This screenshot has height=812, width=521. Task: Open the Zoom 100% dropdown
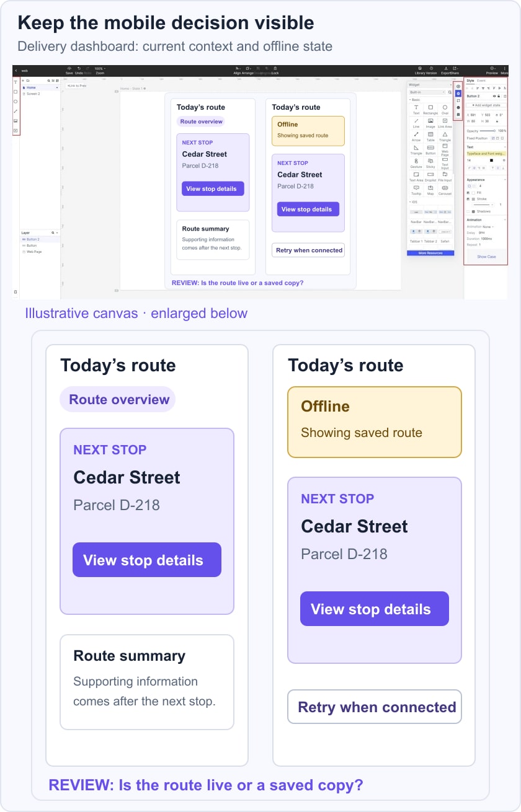click(99, 68)
